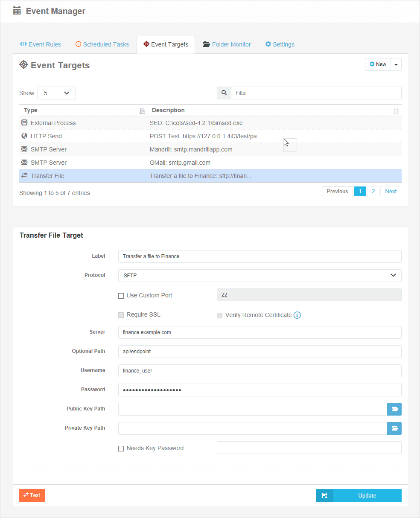Enable the Use Custom Port checkbox
The width and height of the screenshot is (420, 518).
121,296
